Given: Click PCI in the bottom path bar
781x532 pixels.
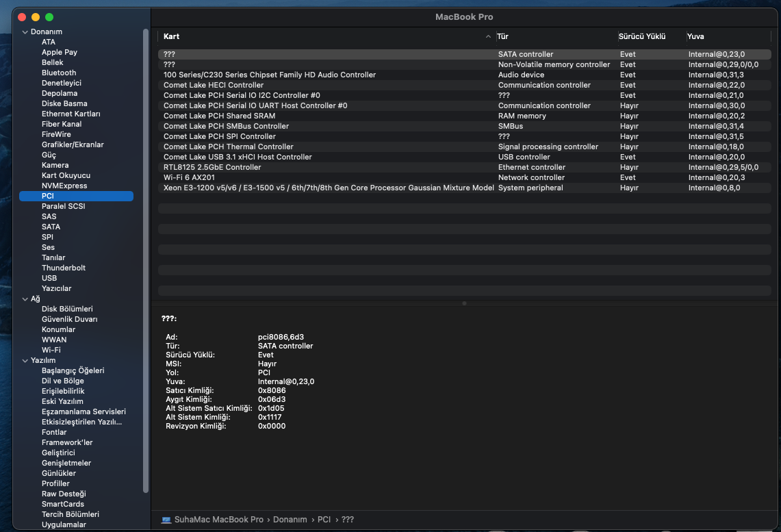Looking at the screenshot, I should pos(324,520).
